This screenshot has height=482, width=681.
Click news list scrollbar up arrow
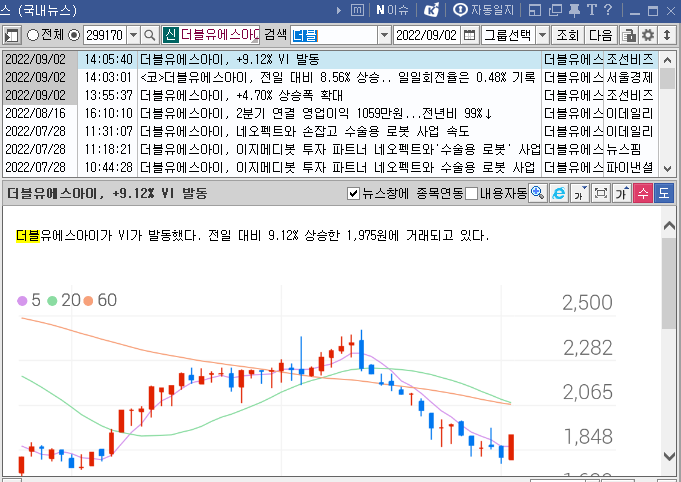(668, 59)
